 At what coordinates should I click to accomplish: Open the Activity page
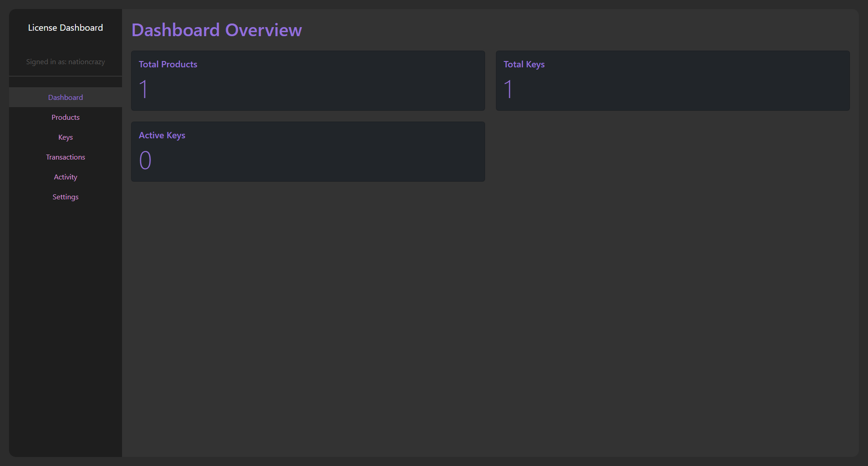click(66, 177)
